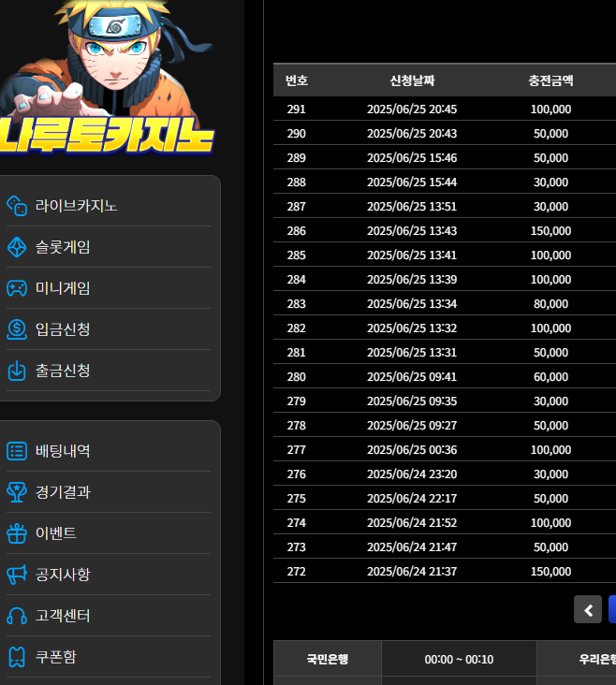616x685 pixels.
Task: Click the dice icon beside 라이브카지노
Action: pyautogui.click(x=17, y=206)
